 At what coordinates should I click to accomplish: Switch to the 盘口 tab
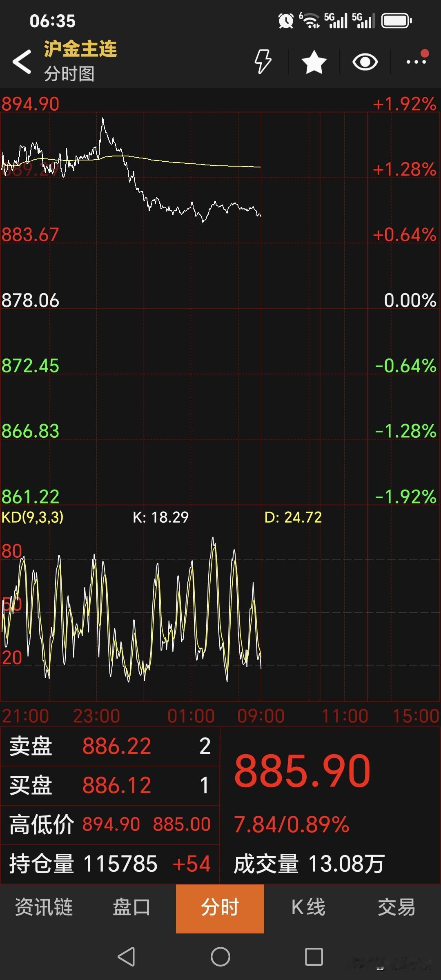tap(131, 907)
